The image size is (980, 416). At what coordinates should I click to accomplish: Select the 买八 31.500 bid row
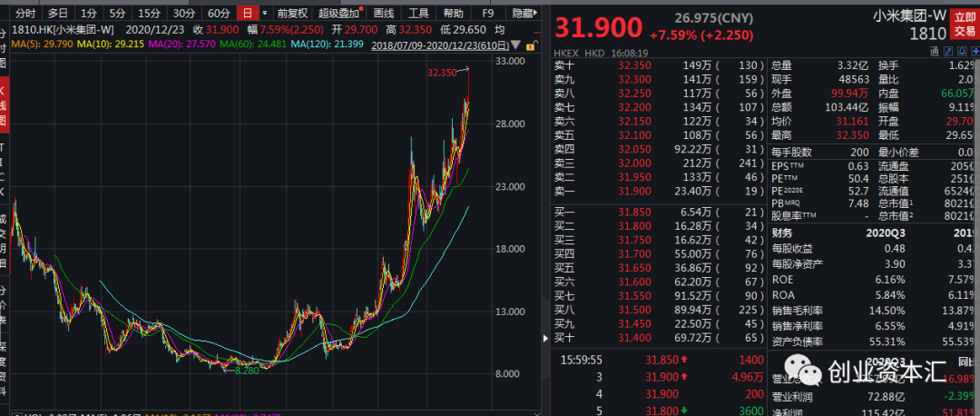660,310
